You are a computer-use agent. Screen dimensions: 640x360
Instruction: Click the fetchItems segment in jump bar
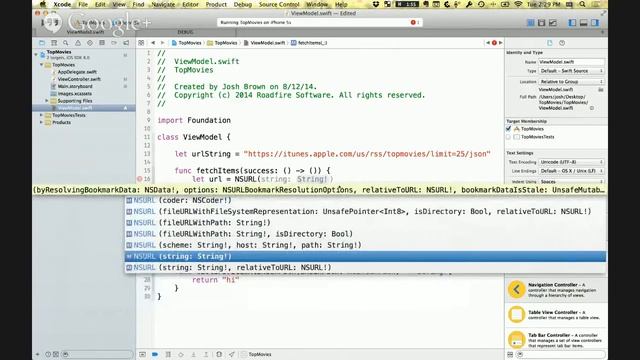click(309, 43)
